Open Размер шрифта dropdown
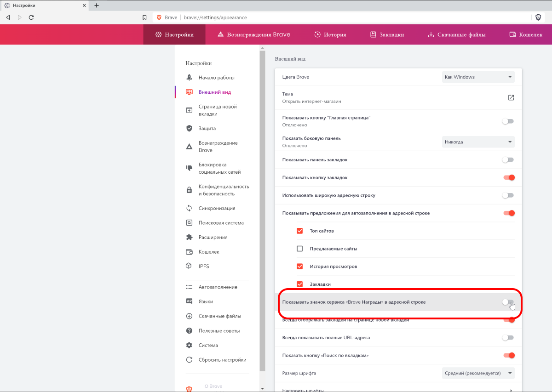This screenshot has width=552, height=392. (x=478, y=373)
